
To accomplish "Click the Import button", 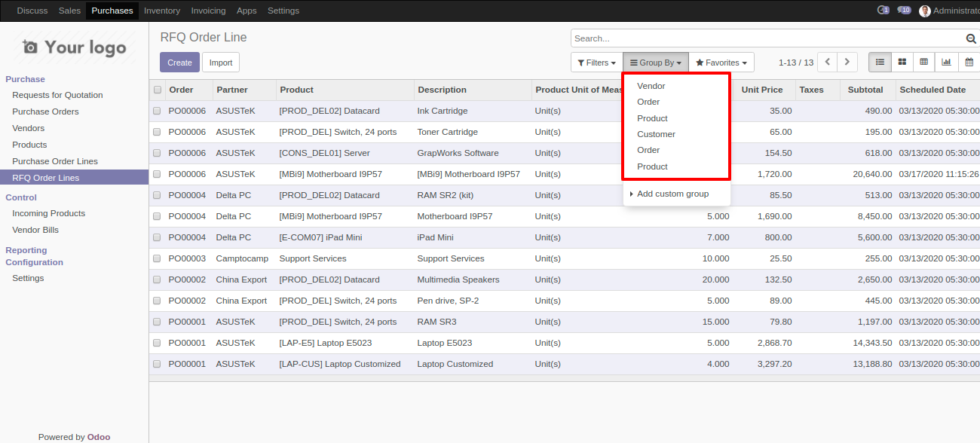I will tap(221, 63).
